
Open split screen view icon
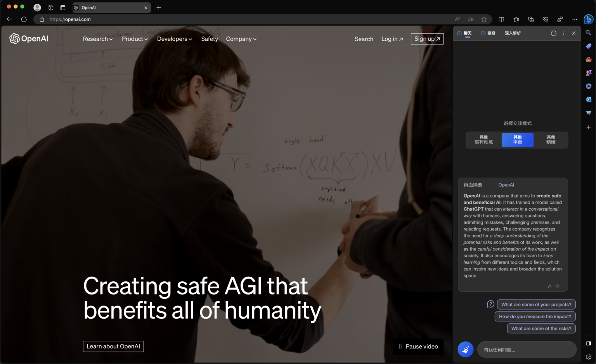pos(501,19)
